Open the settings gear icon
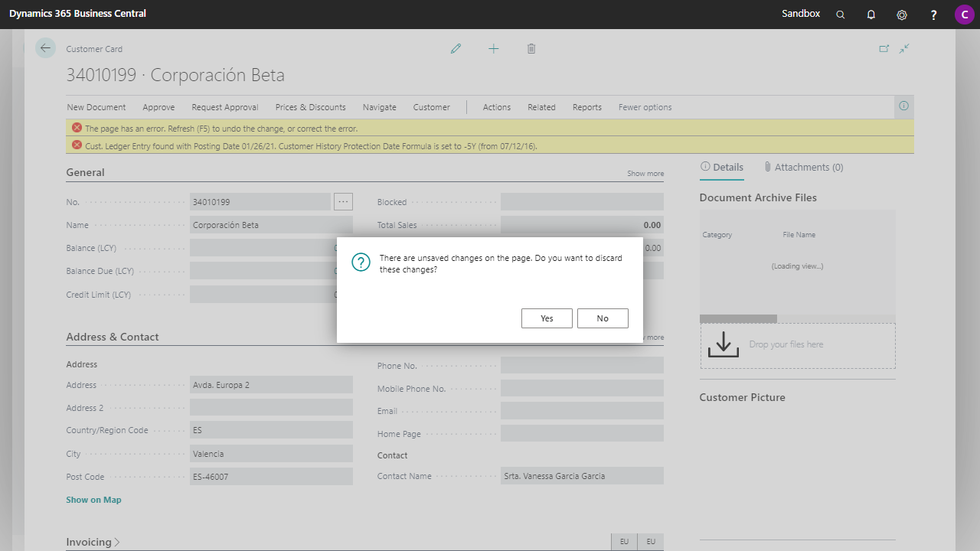 click(x=902, y=15)
